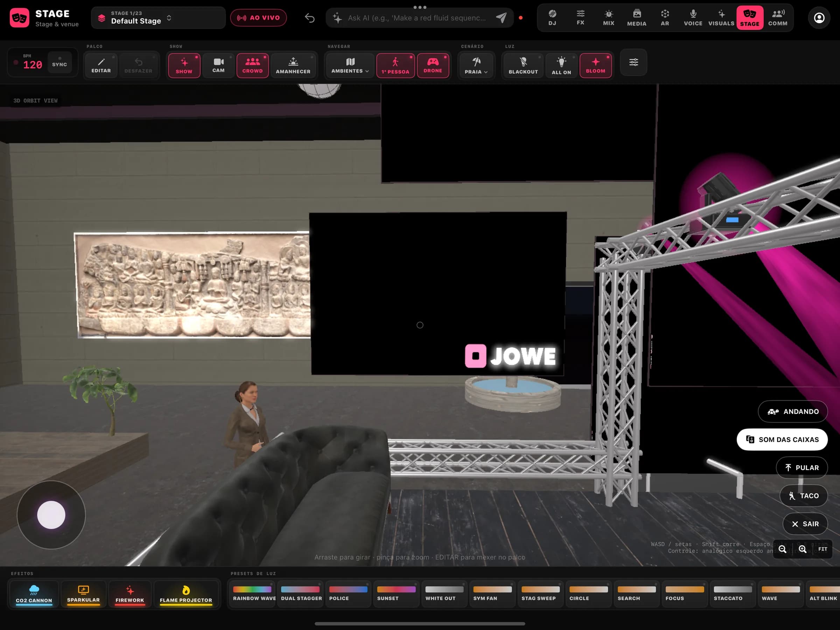The width and height of the screenshot is (840, 630).
Task: Send the AI prompt with paper-plane icon
Action: [501, 17]
